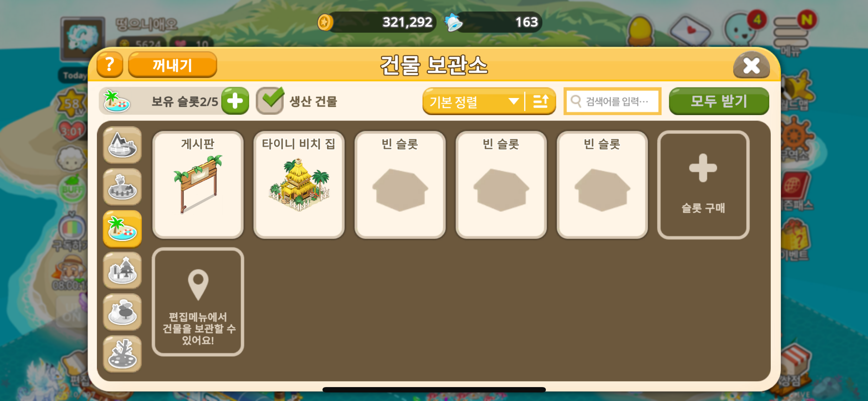Select the 타이니 비치 집 building
This screenshot has width=868, height=401.
coord(299,185)
